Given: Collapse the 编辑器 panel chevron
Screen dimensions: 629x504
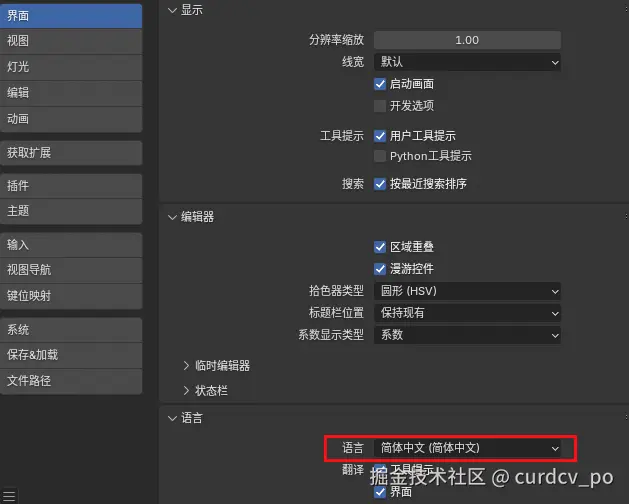Looking at the screenshot, I should (172, 217).
